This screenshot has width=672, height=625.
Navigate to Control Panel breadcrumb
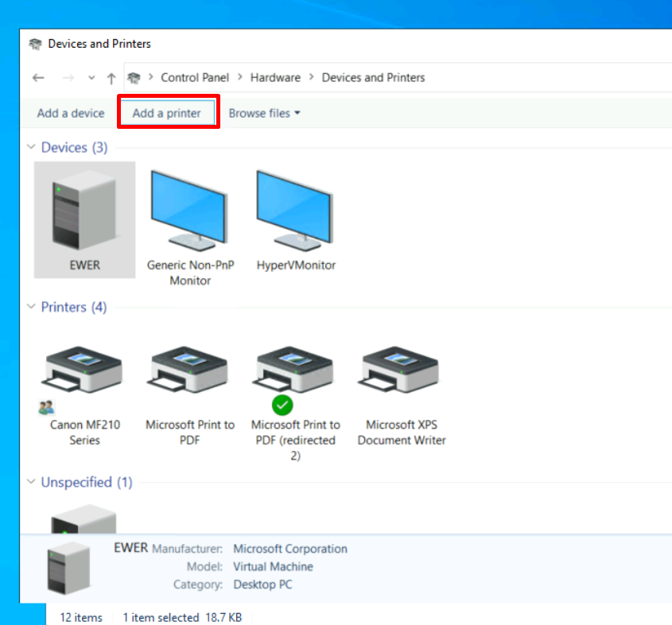195,78
